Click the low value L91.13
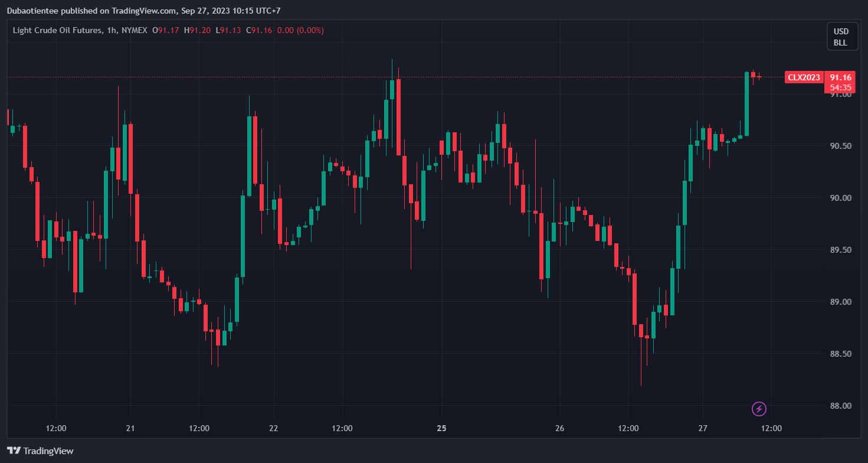This screenshot has height=463, width=868. pos(228,30)
